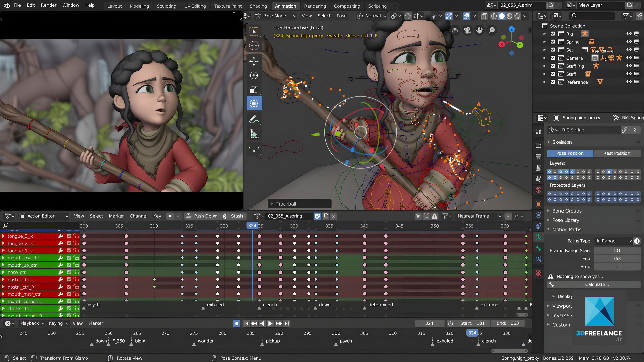Toggle camera view icon in viewport
Viewport: 644px width, 362px height.
[x=467, y=31]
